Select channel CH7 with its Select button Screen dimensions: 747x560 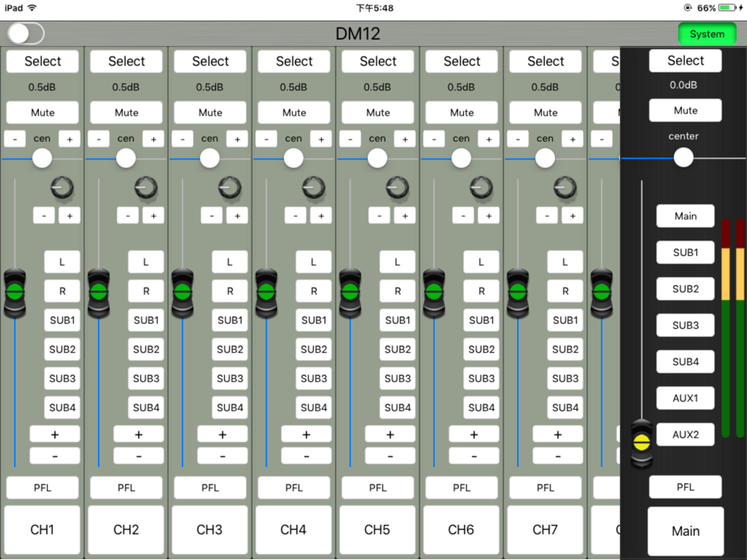[x=545, y=61]
